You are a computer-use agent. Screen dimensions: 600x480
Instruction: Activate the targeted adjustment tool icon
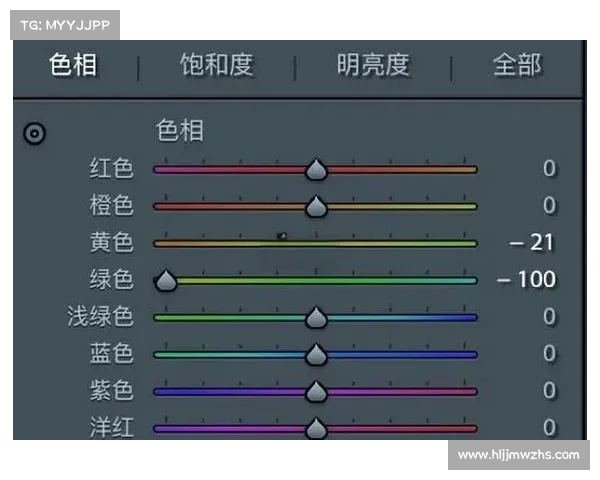[x=34, y=133]
